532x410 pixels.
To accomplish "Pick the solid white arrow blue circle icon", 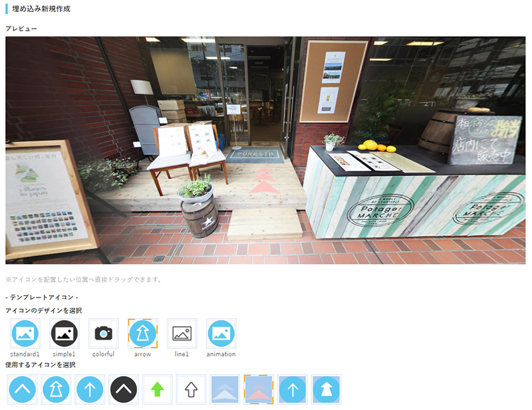I will click(326, 389).
